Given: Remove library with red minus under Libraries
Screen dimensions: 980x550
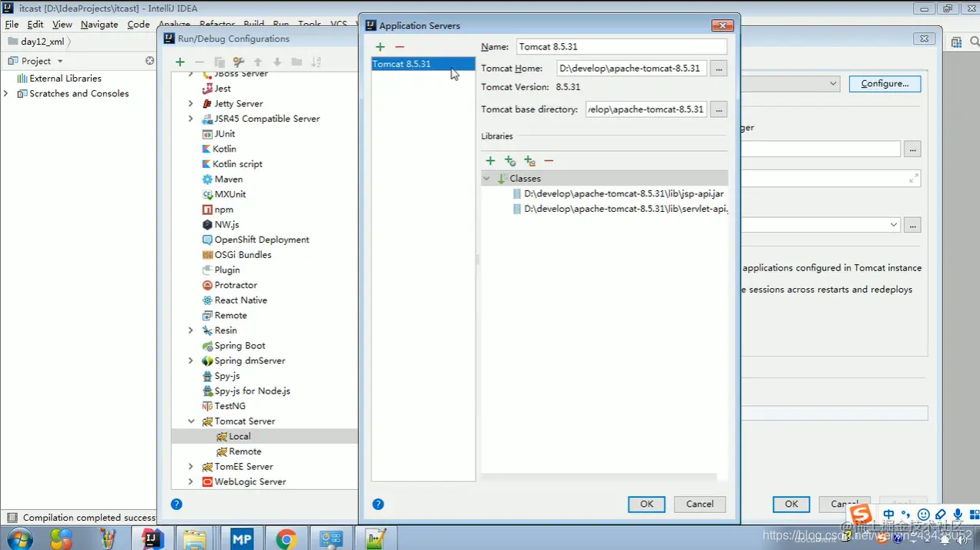Looking at the screenshot, I should pyautogui.click(x=549, y=160).
